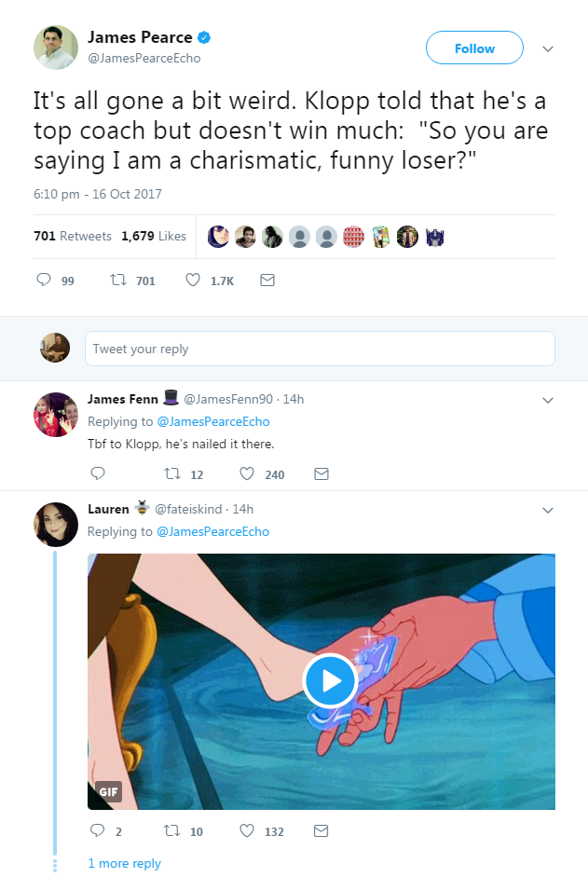View the 701 Retweets list

pos(73,236)
